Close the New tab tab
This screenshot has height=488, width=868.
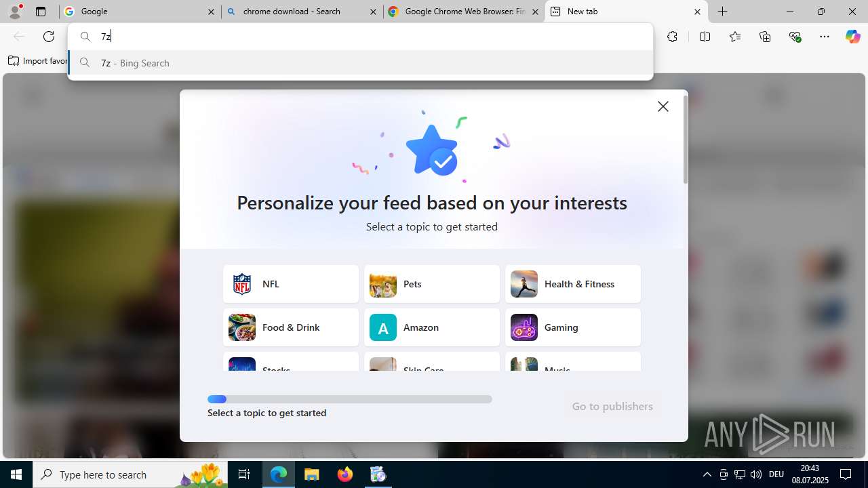697,12
